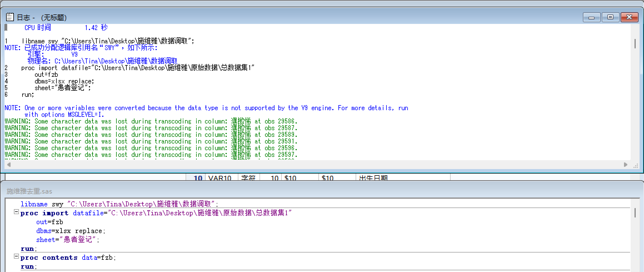Image resolution: width=644 pixels, height=272 pixels.
Task: Click the out=fzb line in editor
Action: click(x=50, y=222)
